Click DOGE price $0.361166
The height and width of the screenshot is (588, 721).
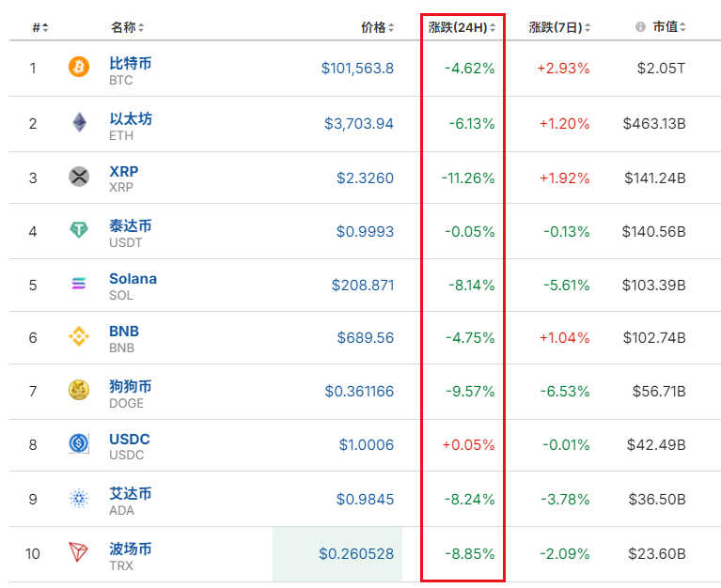[x=359, y=392]
